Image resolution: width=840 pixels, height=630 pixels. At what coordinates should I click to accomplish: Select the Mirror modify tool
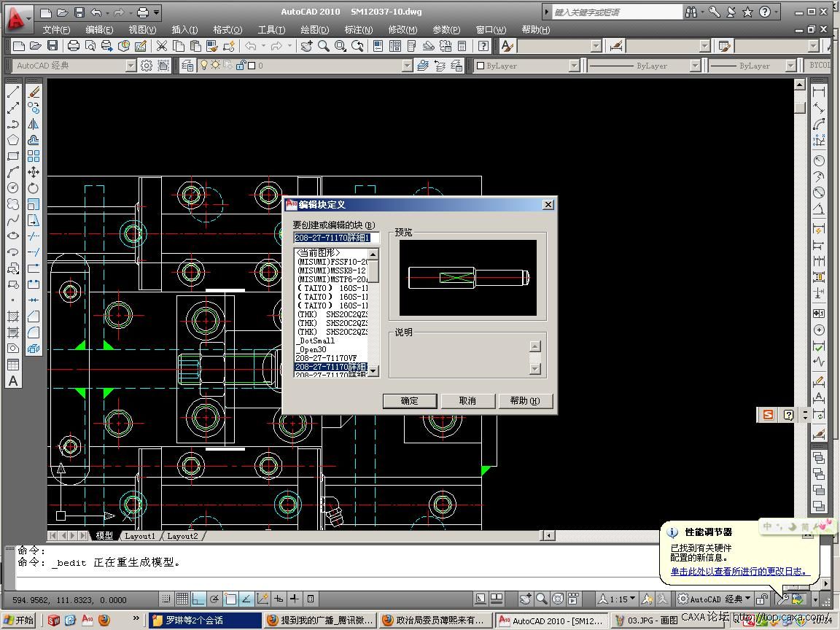click(34, 125)
